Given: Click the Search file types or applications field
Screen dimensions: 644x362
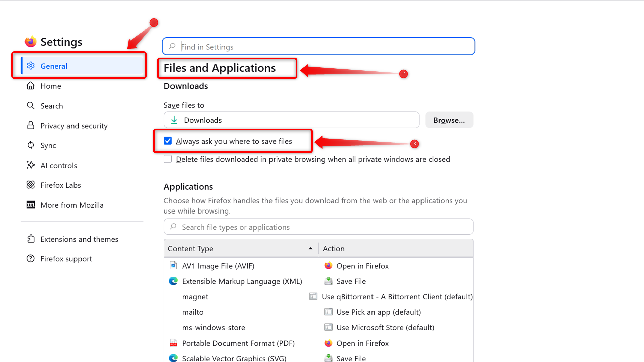Looking at the screenshot, I should pyautogui.click(x=318, y=227).
